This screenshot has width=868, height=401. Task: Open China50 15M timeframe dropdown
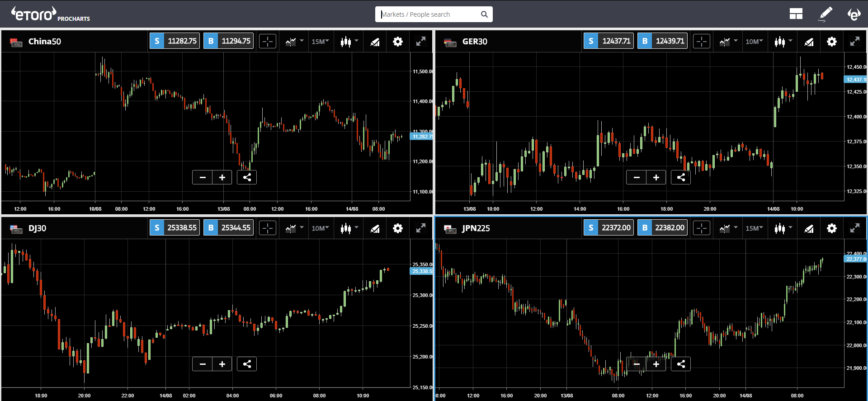[x=320, y=42]
